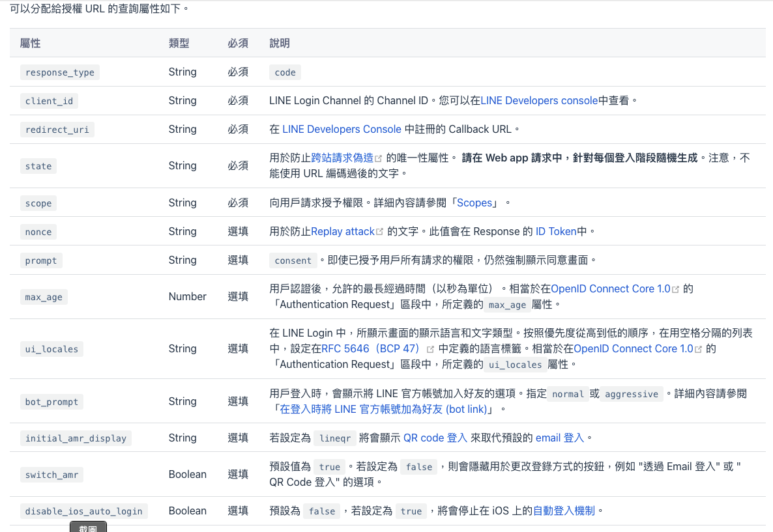
Task: Click external-link icon beside RFC 5646
Action: tap(430, 349)
